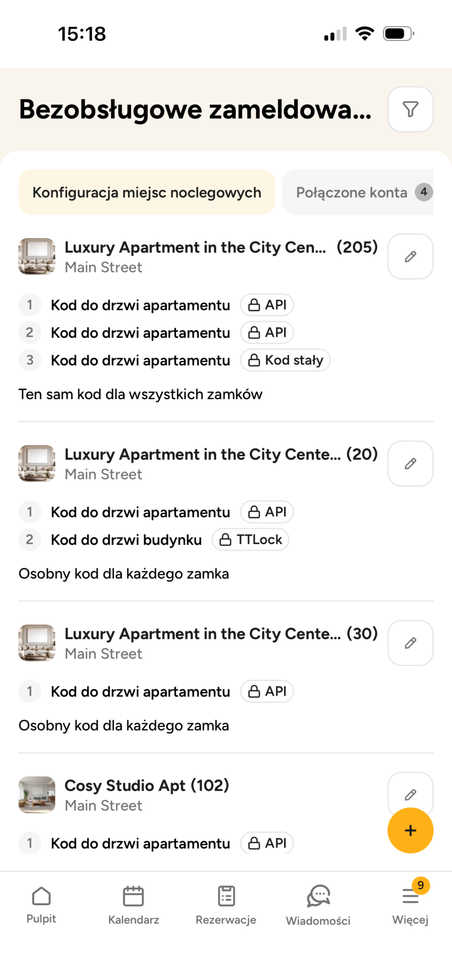The image size is (452, 980).
Task: Edit Luxury Apartment (20) with pencil icon
Action: 410,464
